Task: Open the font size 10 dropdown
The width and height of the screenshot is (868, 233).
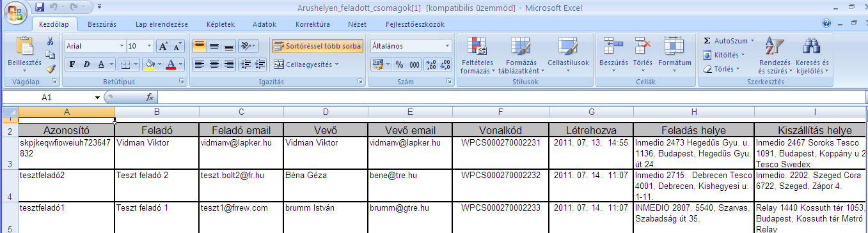Action: (x=150, y=46)
